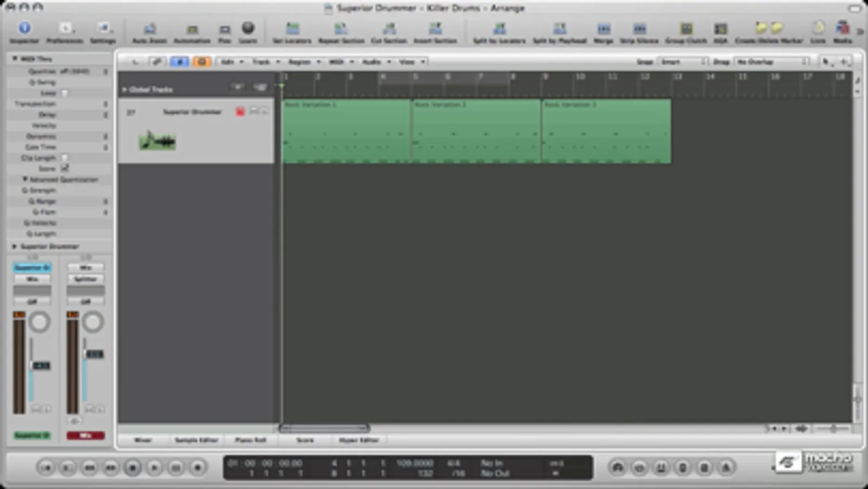
Task: Click the Record button in transport
Action: click(198, 467)
